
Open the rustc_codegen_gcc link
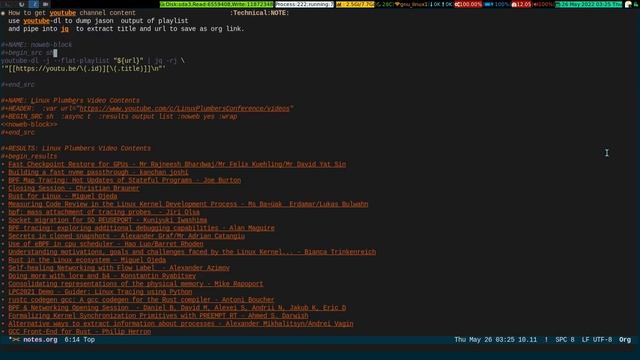141,300
